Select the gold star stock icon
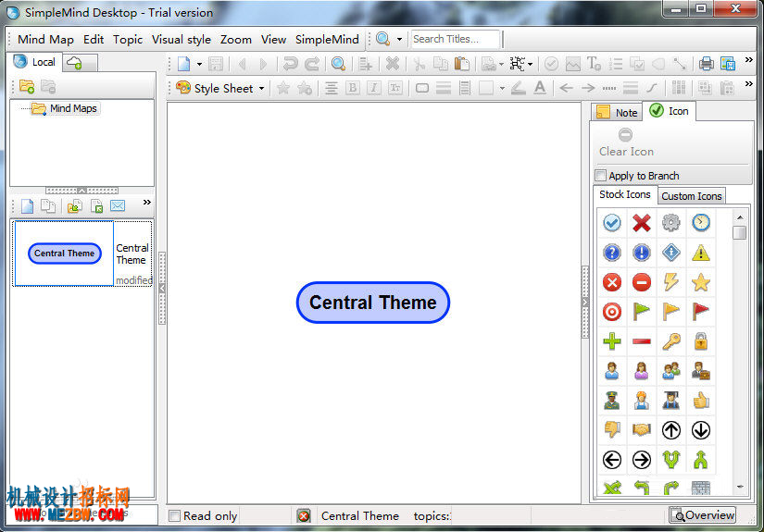This screenshot has width=764, height=532. pos(701,282)
